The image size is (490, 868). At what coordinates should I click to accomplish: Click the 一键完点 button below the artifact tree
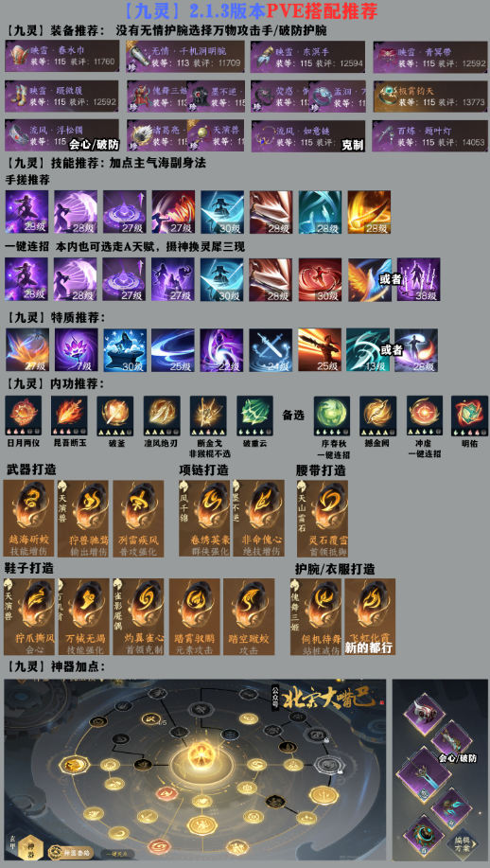pyautogui.click(x=115, y=854)
